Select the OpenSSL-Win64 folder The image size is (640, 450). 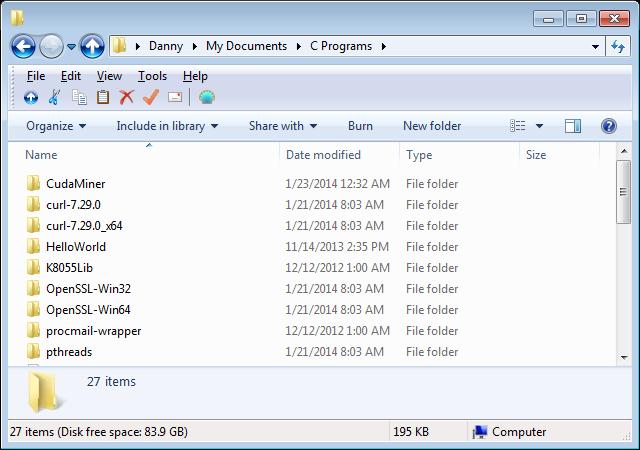click(x=89, y=310)
